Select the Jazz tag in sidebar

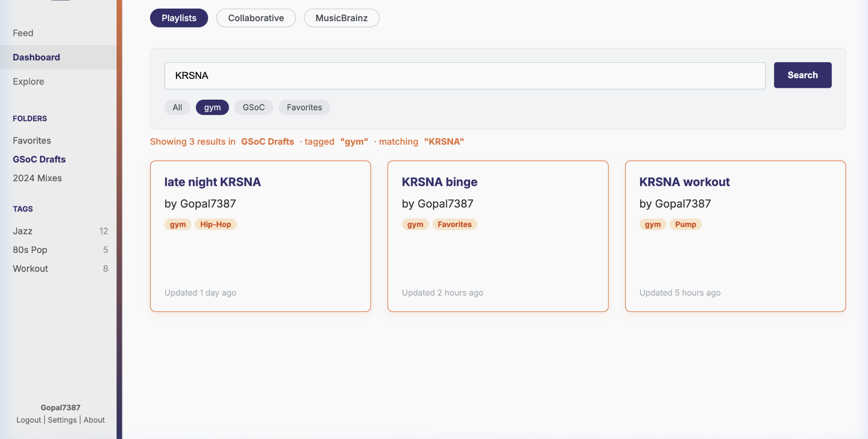click(x=23, y=231)
